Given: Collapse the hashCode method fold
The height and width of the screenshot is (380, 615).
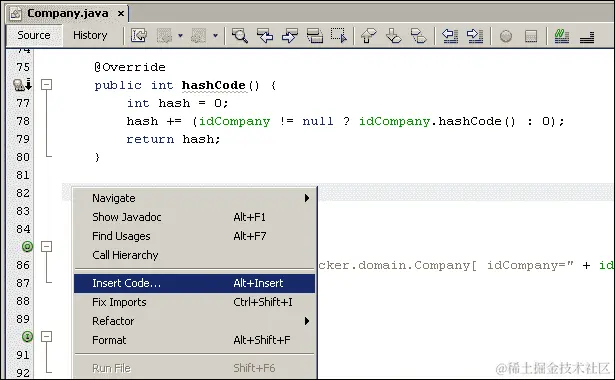Looking at the screenshot, I should click(47, 84).
